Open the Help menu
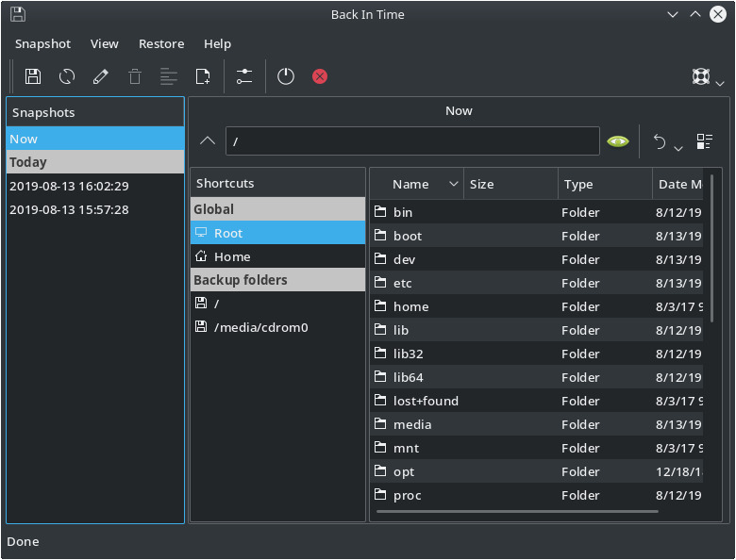This screenshot has height=560, width=736. coord(217,43)
